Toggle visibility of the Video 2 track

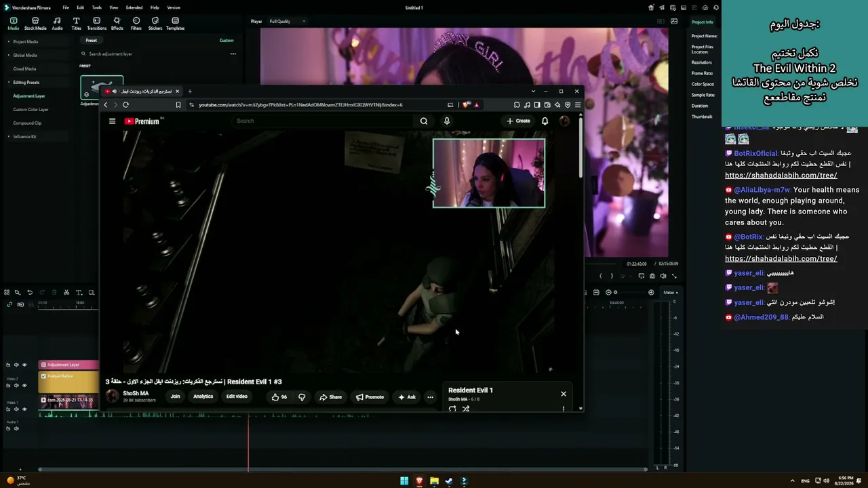click(24, 386)
